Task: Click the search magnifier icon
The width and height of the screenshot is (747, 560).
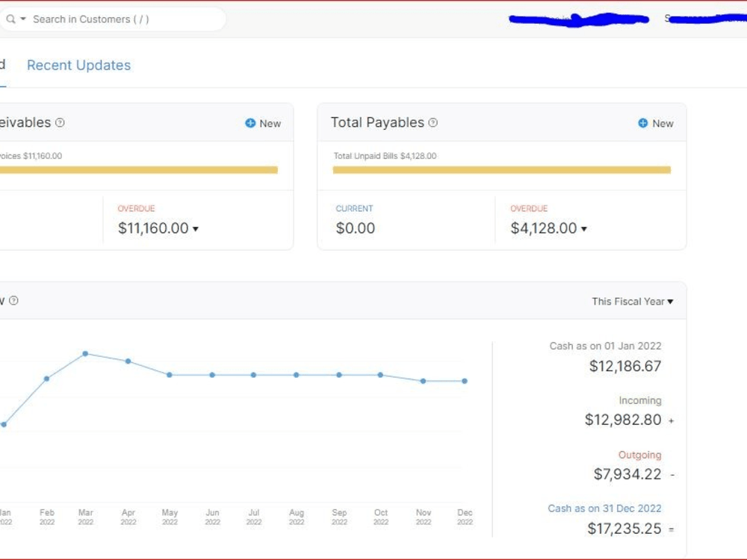Action: 10,19
